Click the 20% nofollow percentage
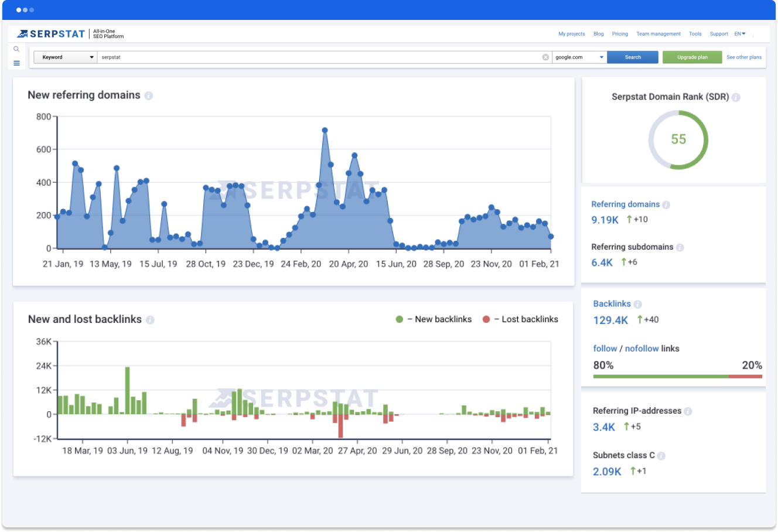This screenshot has width=778, height=532. tap(752, 366)
